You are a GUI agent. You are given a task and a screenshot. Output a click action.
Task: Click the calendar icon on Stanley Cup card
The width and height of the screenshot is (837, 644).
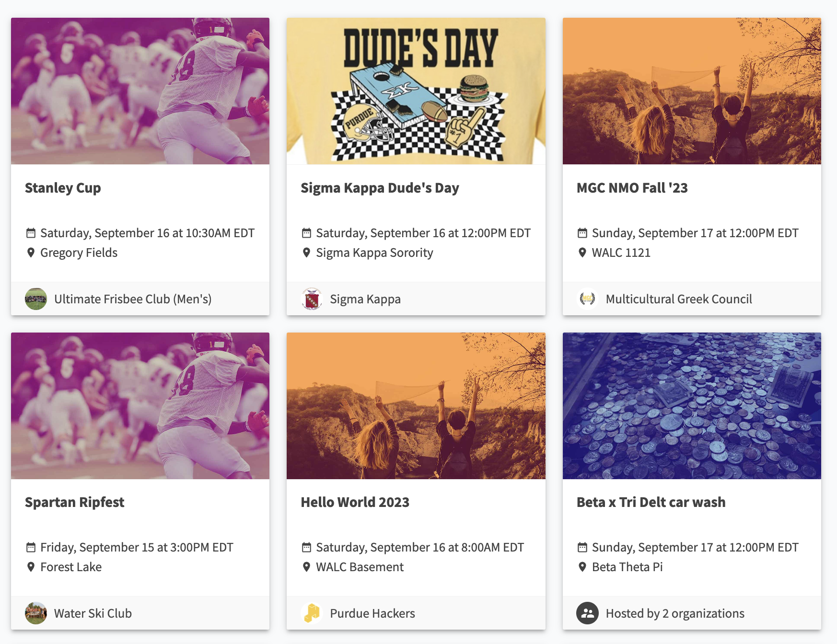[31, 233]
